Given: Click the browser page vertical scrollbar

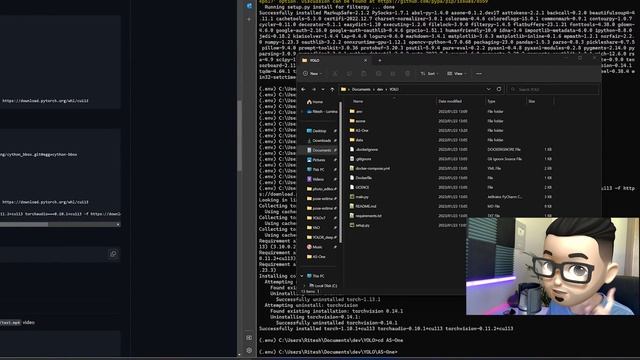Looking at the screenshot, I should (x=240, y=135).
